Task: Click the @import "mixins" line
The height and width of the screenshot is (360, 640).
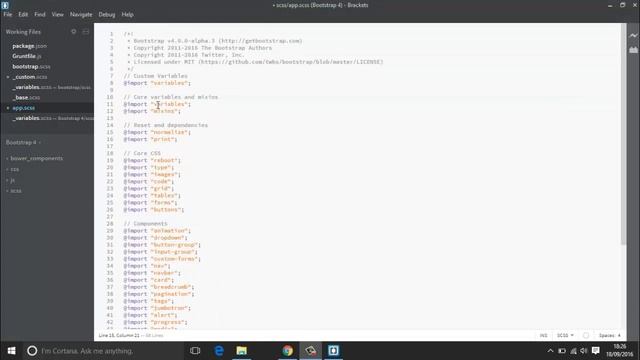Action: (152, 111)
